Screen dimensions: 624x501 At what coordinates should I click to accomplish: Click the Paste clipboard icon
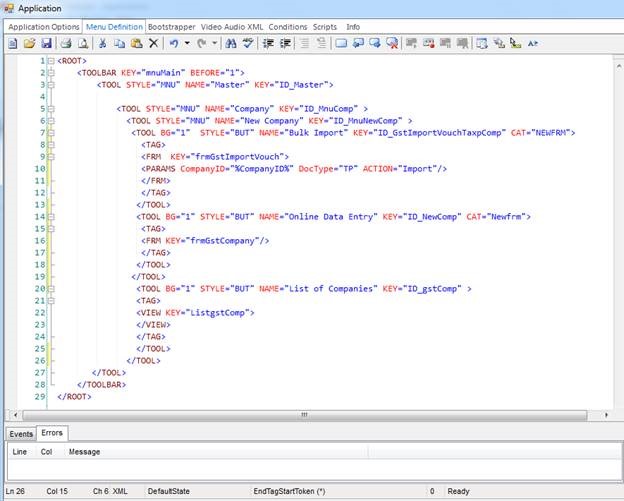tap(136, 43)
